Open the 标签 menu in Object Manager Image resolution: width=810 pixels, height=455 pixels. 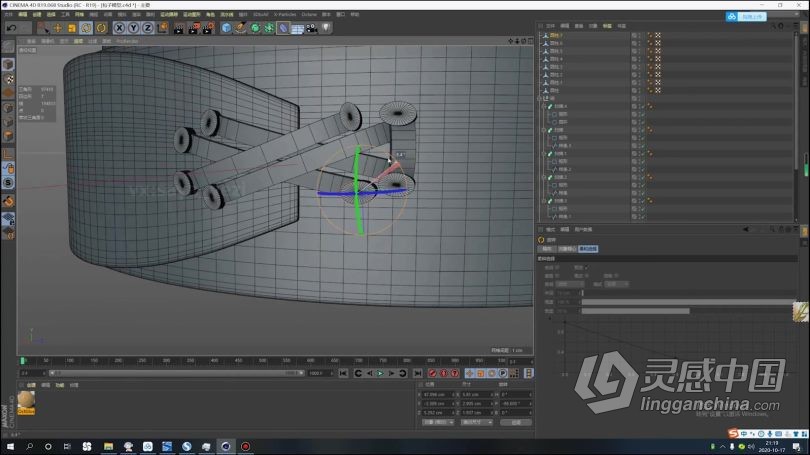coord(607,26)
